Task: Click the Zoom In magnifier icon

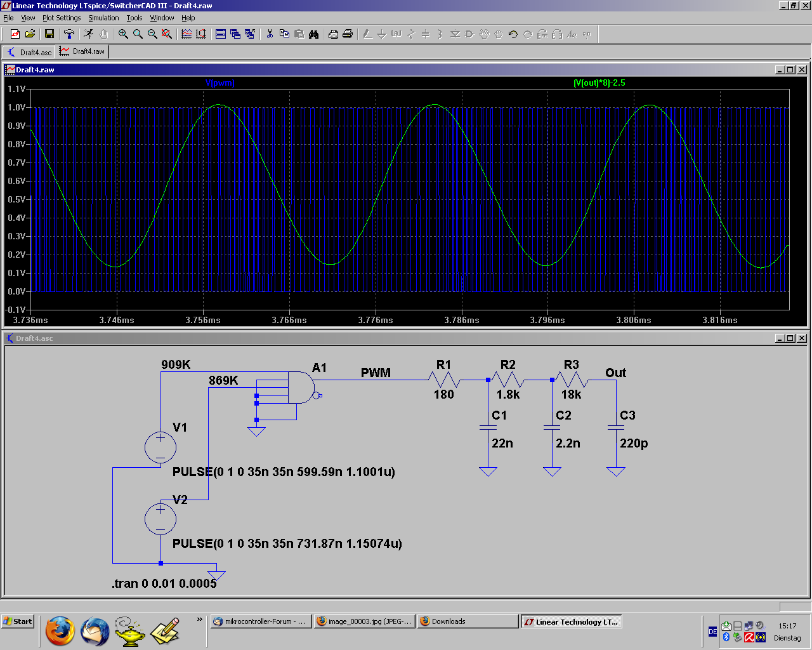Action: click(x=123, y=34)
